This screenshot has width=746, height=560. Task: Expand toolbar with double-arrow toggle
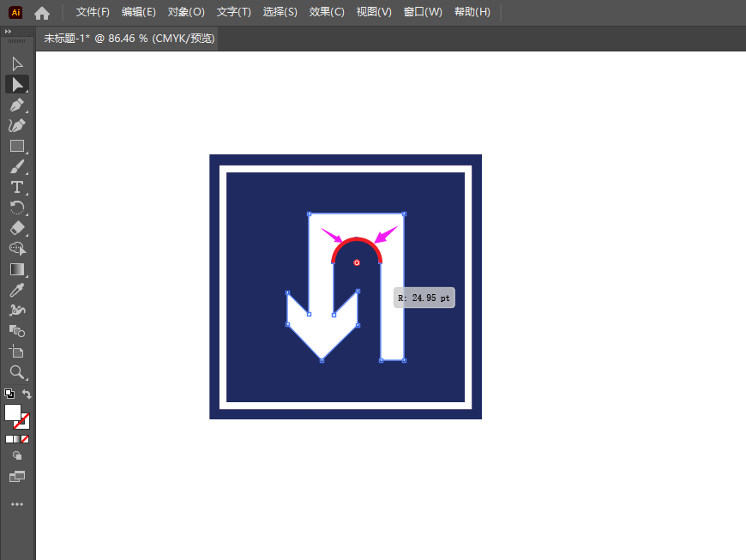click(8, 32)
